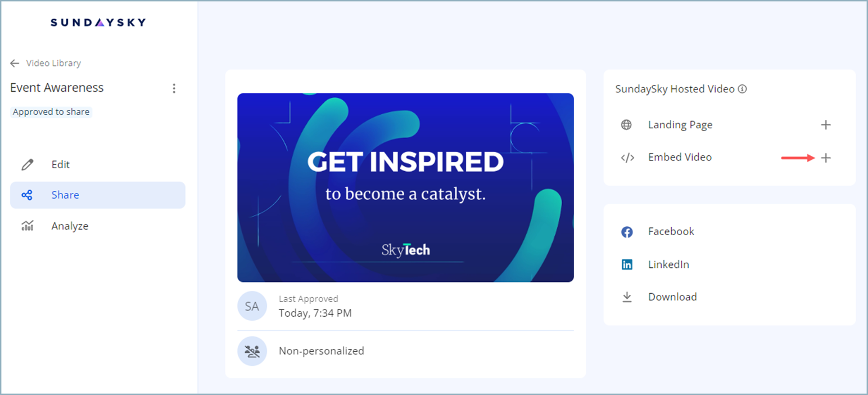Expand Embed Video with the plus button

(825, 158)
